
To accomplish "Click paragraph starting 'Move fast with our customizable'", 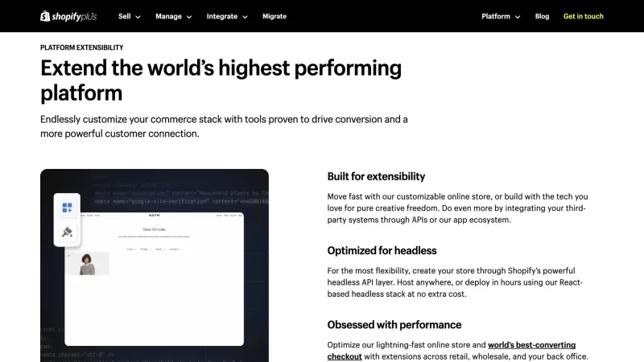I will (x=457, y=208).
